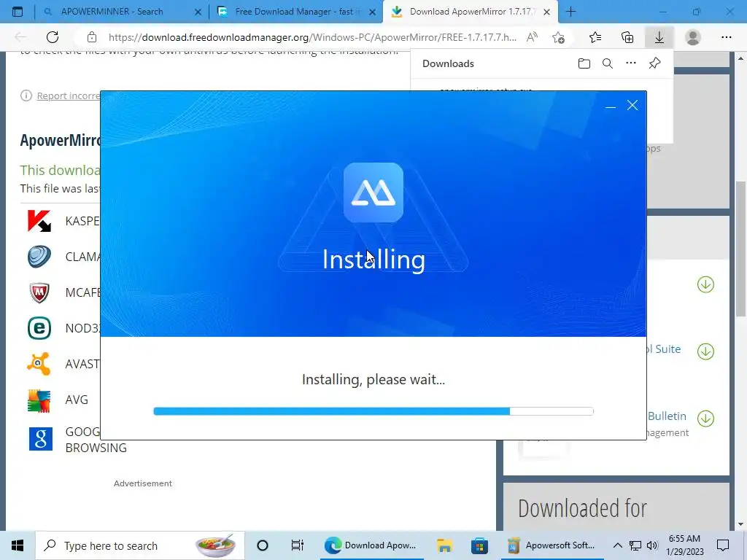Open Microsoft Store from taskbar
Viewport: 747px width, 560px height.
tap(479, 545)
